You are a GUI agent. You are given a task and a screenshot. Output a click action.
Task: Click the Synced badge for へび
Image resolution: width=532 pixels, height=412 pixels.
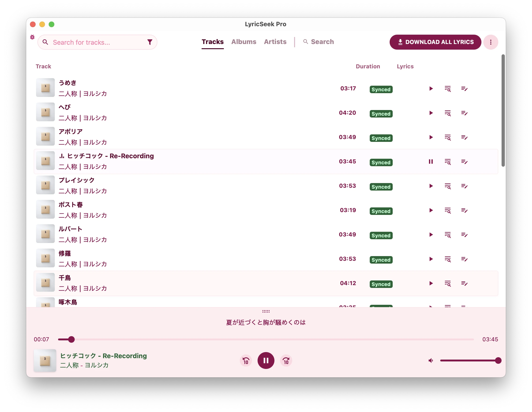[381, 114]
